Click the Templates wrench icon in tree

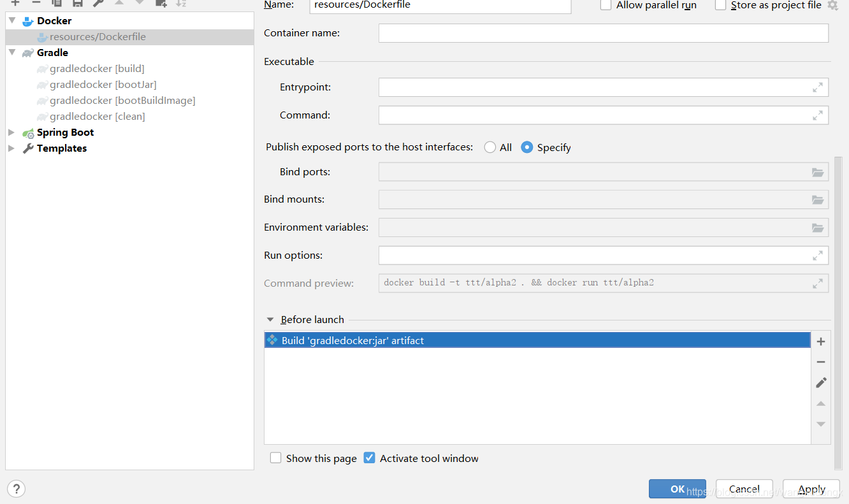(28, 148)
